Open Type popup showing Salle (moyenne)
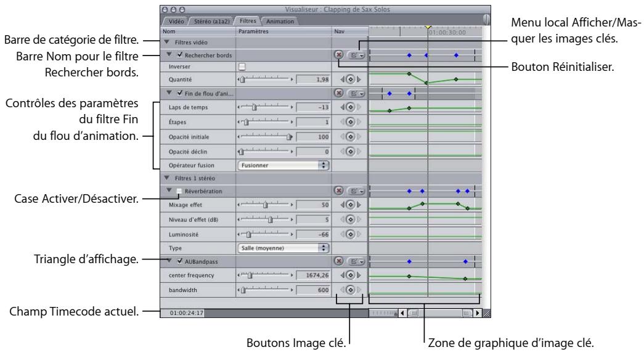644x355 pixels. pos(283,248)
